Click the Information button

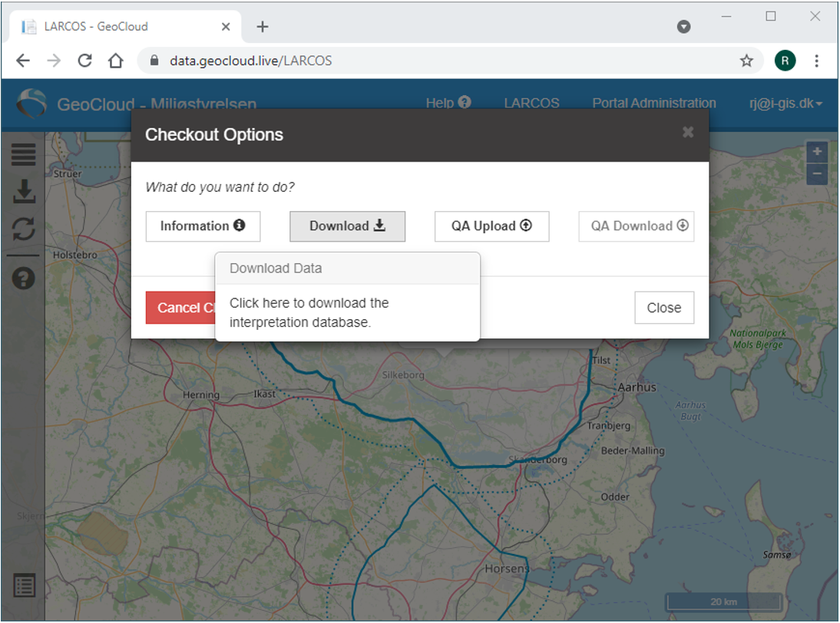coord(203,226)
